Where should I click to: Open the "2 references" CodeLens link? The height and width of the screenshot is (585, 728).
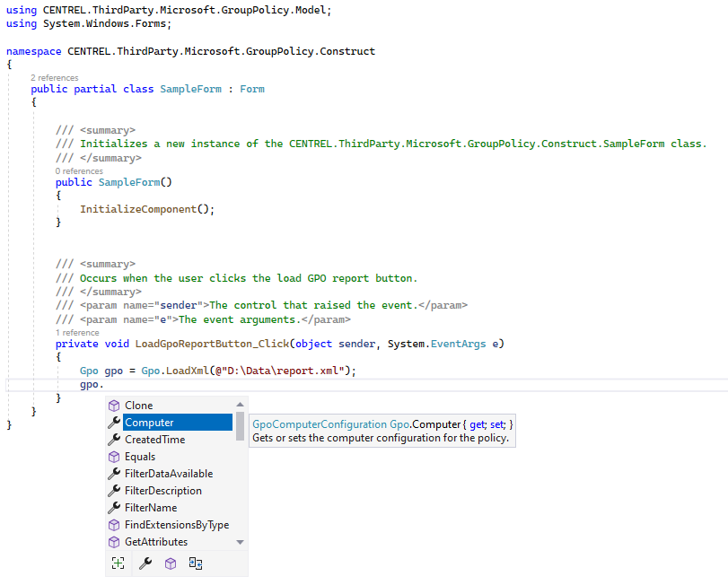tap(55, 78)
